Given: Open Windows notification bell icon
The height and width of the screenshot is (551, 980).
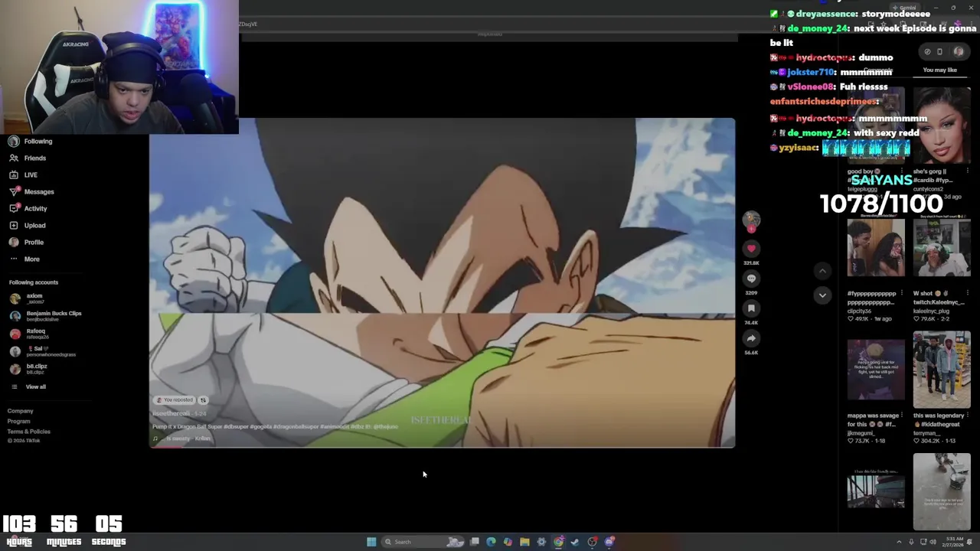Looking at the screenshot, I should 971,542.
